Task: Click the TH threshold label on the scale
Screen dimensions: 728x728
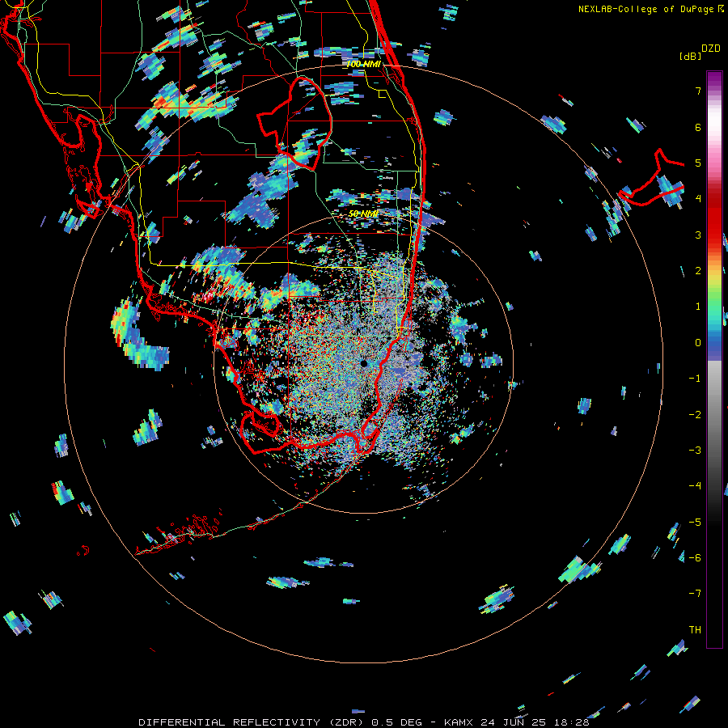Action: click(x=695, y=630)
